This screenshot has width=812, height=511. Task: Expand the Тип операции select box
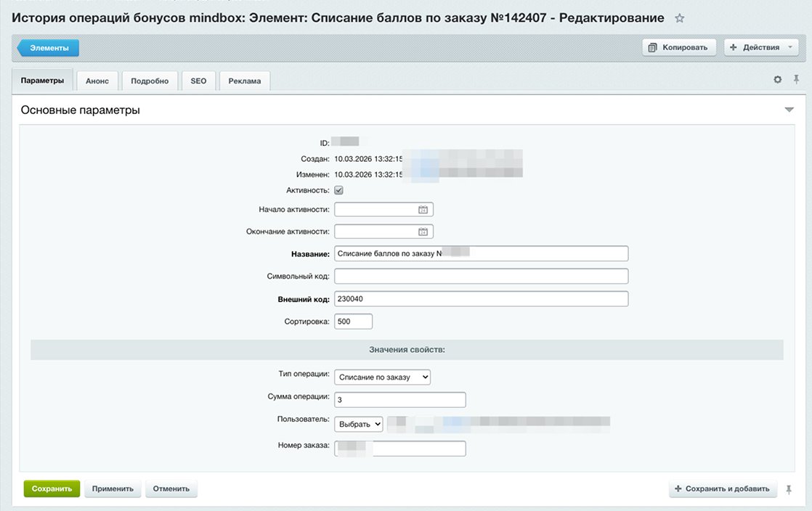(383, 377)
